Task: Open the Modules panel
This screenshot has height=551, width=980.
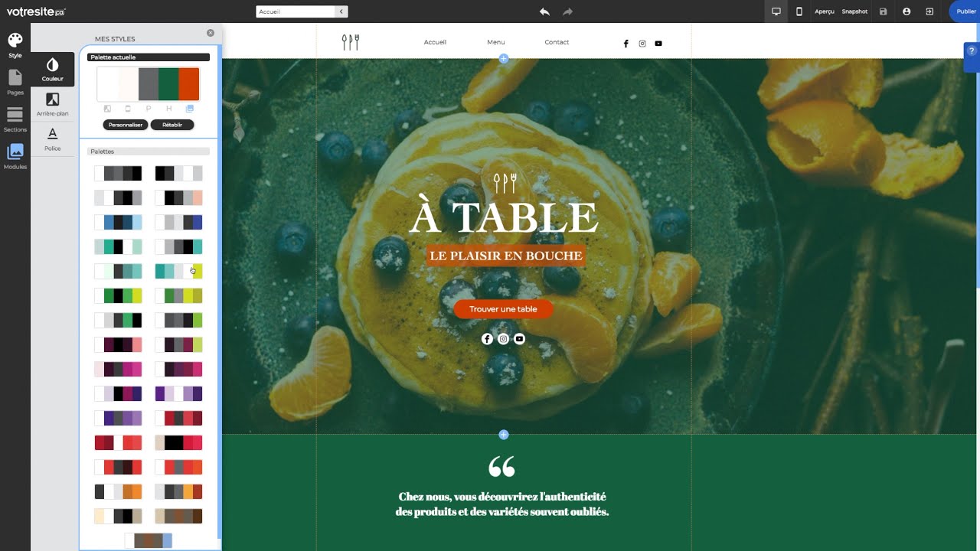Action: click(15, 156)
